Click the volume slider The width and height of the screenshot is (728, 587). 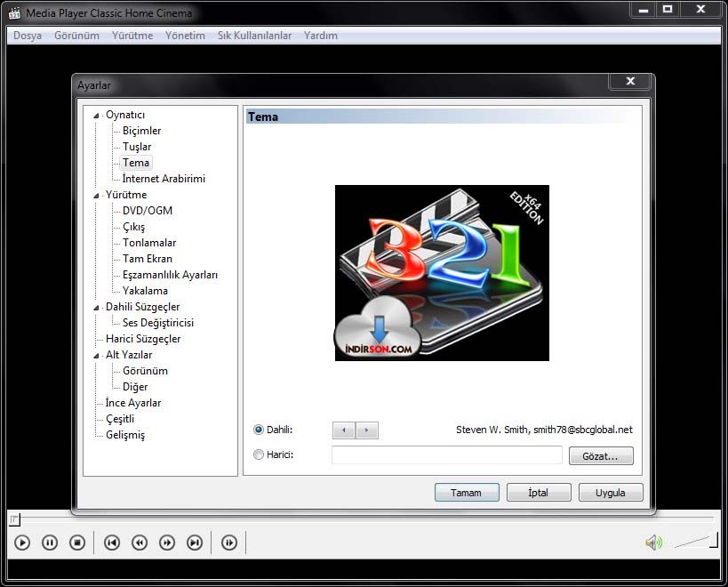tap(696, 542)
